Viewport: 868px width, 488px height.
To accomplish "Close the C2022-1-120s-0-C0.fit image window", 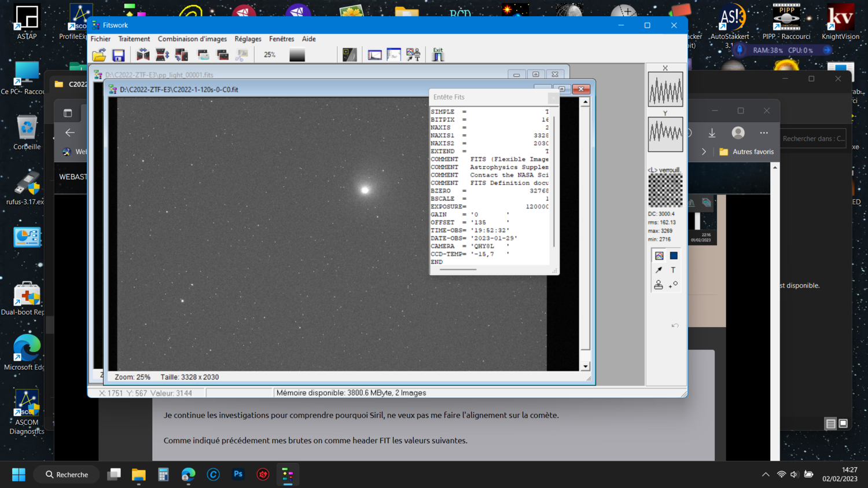I will [581, 89].
